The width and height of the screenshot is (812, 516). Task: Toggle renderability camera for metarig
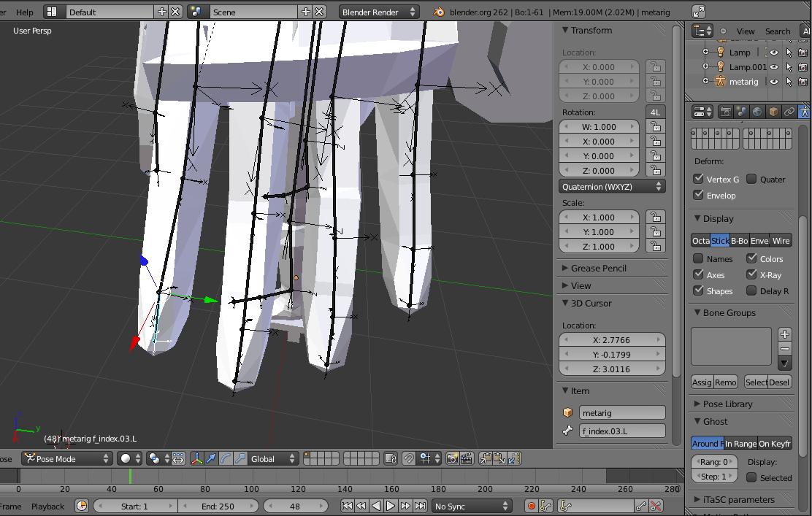[x=803, y=81]
